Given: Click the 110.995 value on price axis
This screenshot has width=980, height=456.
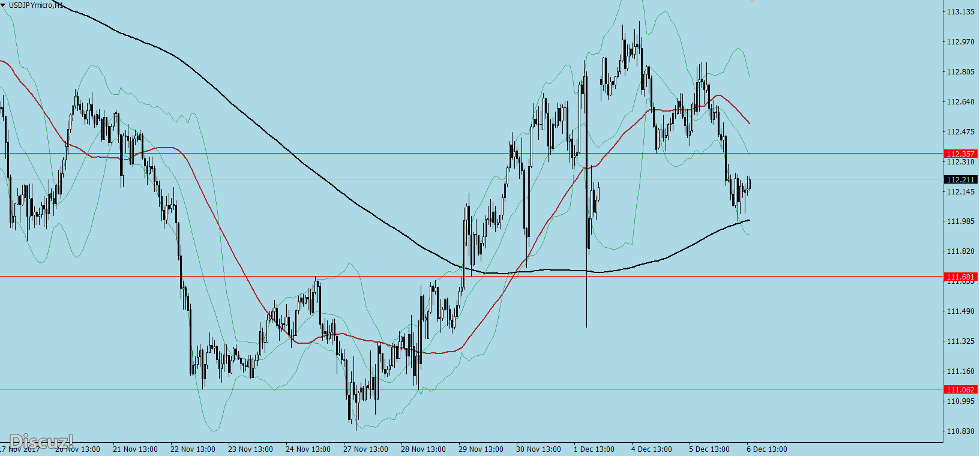Looking at the screenshot, I should coord(960,401).
